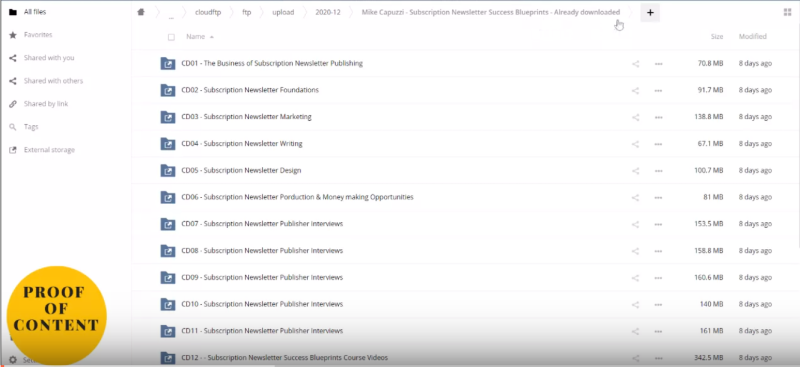Open more actions for CD07
The width and height of the screenshot is (800, 367).
pyautogui.click(x=659, y=224)
